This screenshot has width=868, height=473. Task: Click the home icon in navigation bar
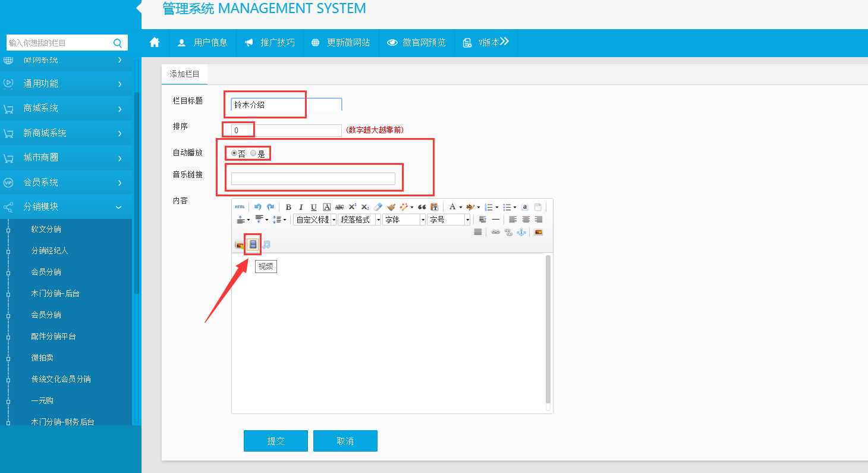[155, 42]
